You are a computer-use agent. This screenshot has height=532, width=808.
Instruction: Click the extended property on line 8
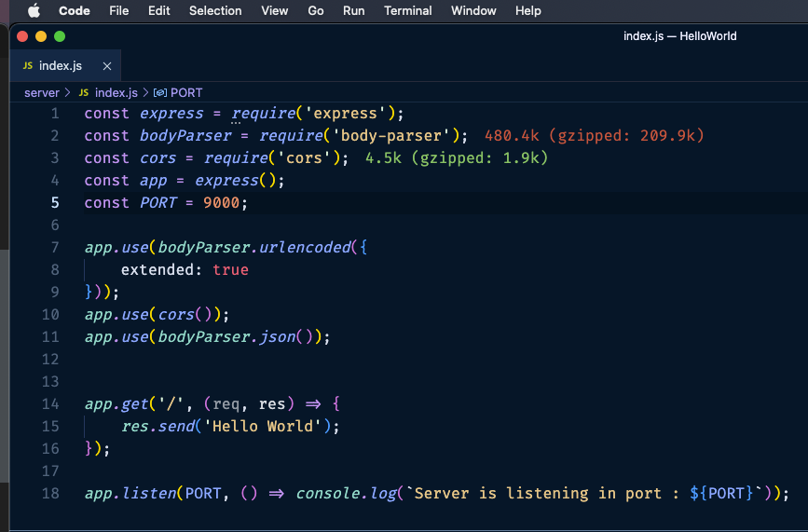(157, 270)
